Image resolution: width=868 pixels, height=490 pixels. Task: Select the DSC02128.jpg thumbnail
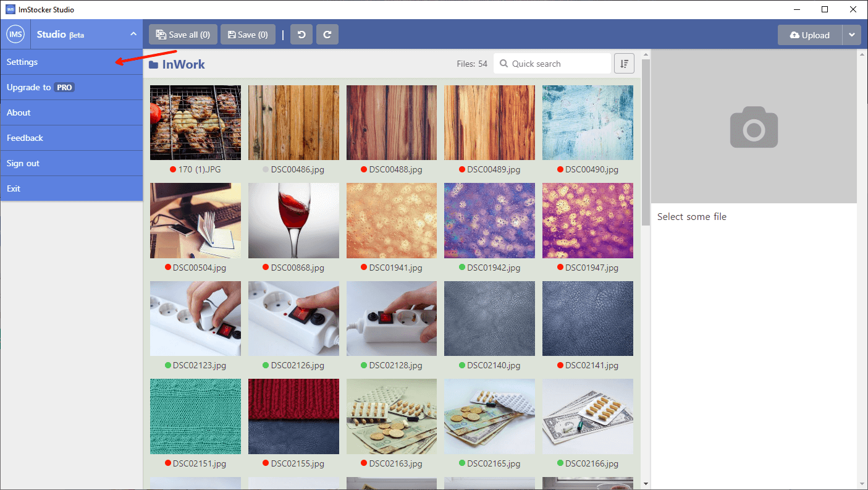click(x=392, y=319)
